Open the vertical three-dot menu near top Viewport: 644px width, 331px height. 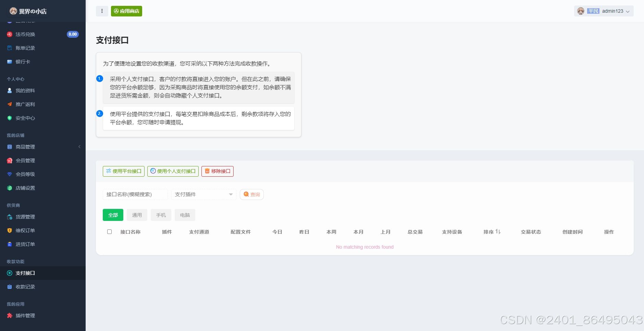102,11
